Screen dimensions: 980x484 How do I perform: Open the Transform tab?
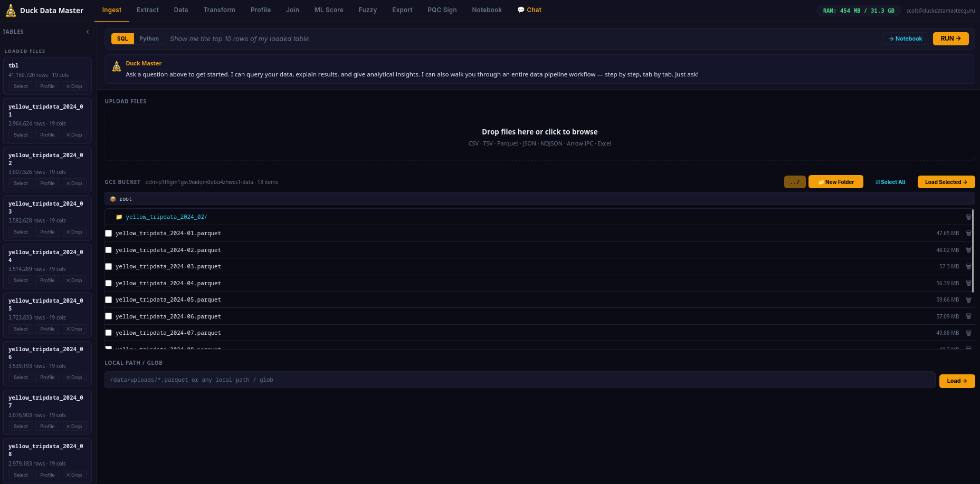[x=220, y=10]
